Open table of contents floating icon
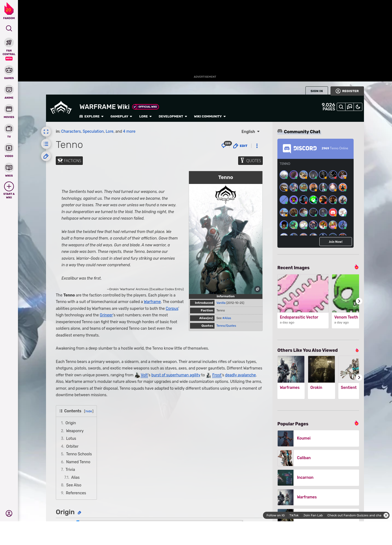The height and width of the screenshot is (545, 392). click(x=46, y=144)
